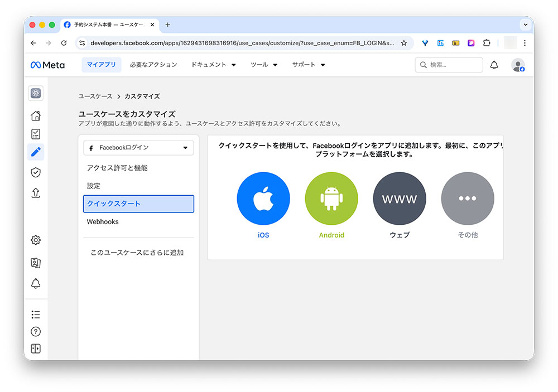Image resolution: width=558 pixels, height=392 pixels.
Task: Click the pencil use cases icon
Action: click(36, 152)
